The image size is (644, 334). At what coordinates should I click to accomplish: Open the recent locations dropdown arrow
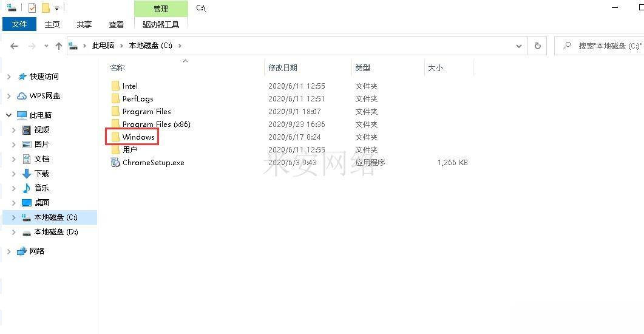click(46, 46)
